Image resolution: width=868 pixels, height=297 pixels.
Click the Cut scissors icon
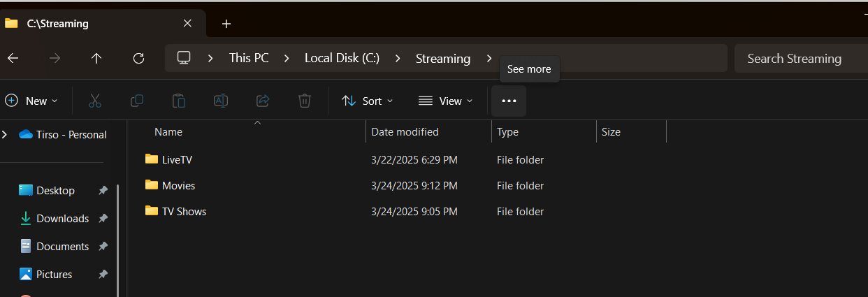tap(95, 101)
